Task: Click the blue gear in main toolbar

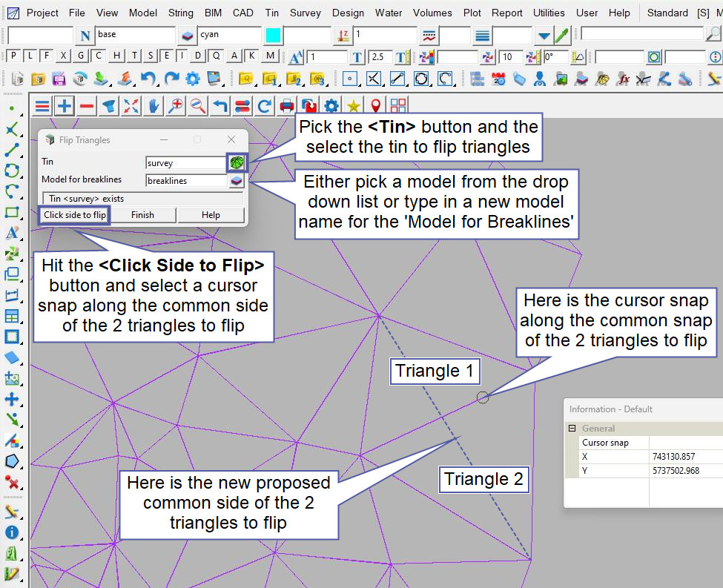Action: coord(193,79)
